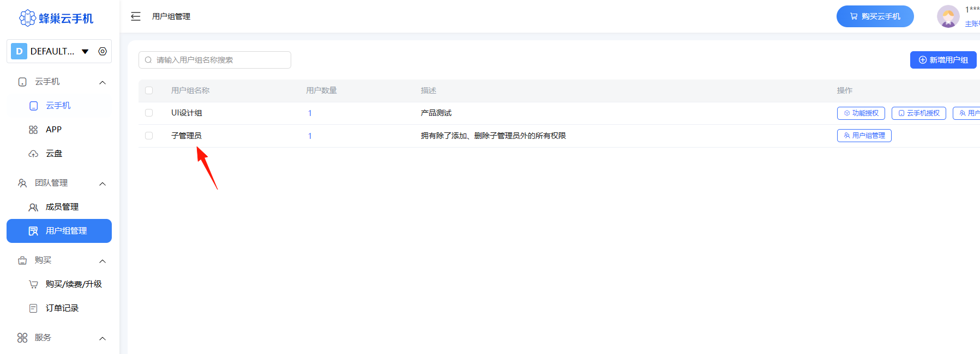
Task: Click the 蜂巢云手机 logo
Action: 57,18
